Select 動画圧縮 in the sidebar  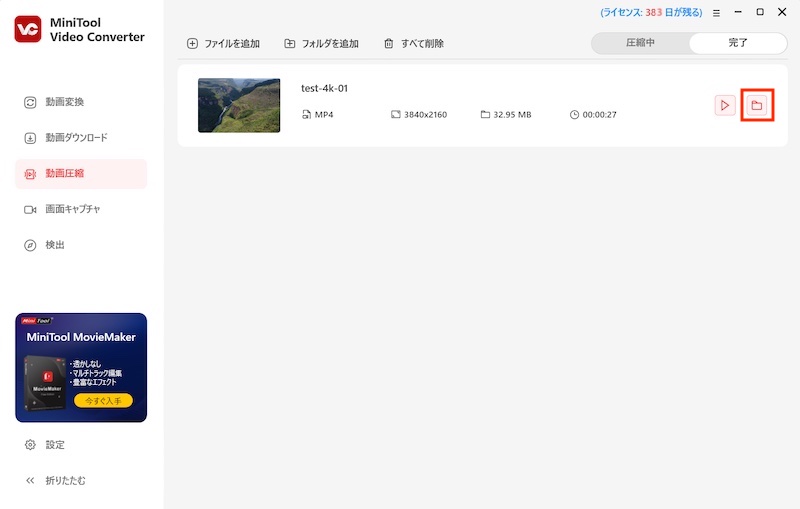point(64,174)
